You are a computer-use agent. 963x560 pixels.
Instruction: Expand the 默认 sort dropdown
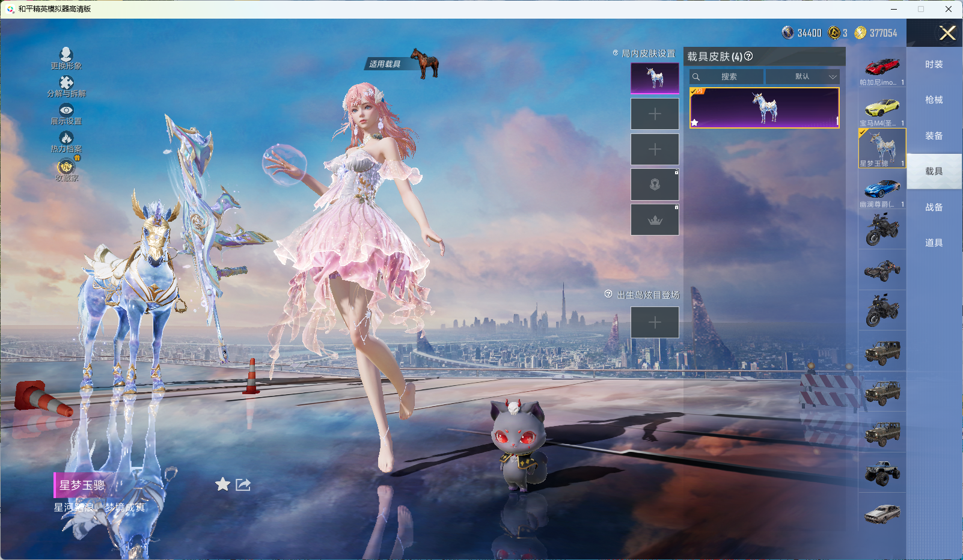click(802, 77)
